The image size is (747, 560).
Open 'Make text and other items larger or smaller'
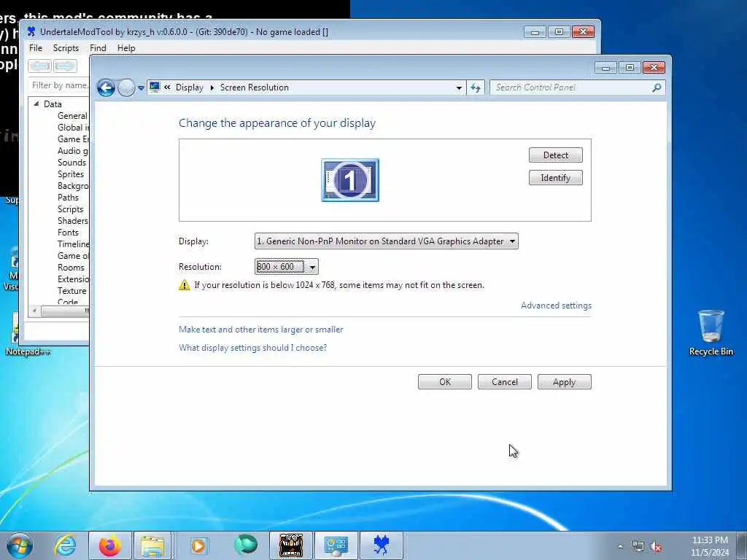pos(260,330)
